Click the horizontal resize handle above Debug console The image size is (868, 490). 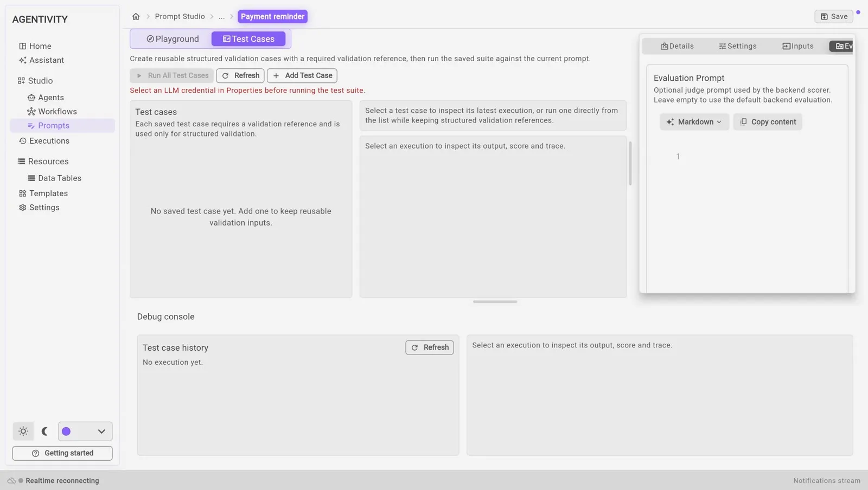[x=495, y=302]
